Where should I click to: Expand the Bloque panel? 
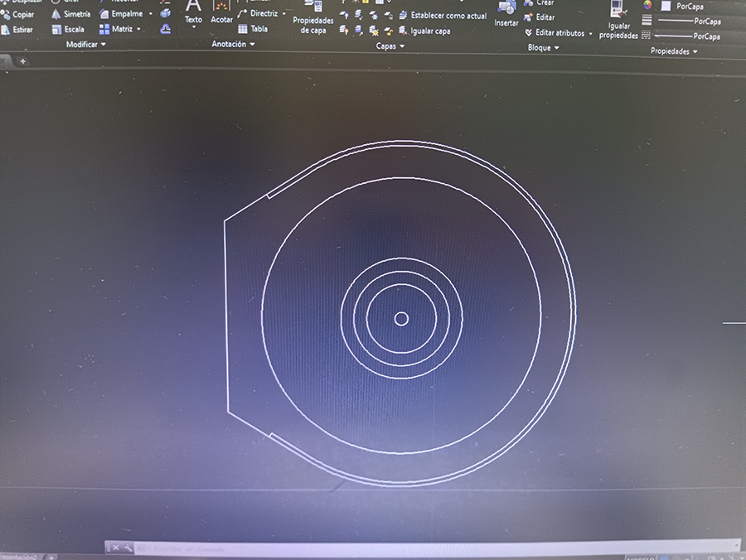point(544,48)
